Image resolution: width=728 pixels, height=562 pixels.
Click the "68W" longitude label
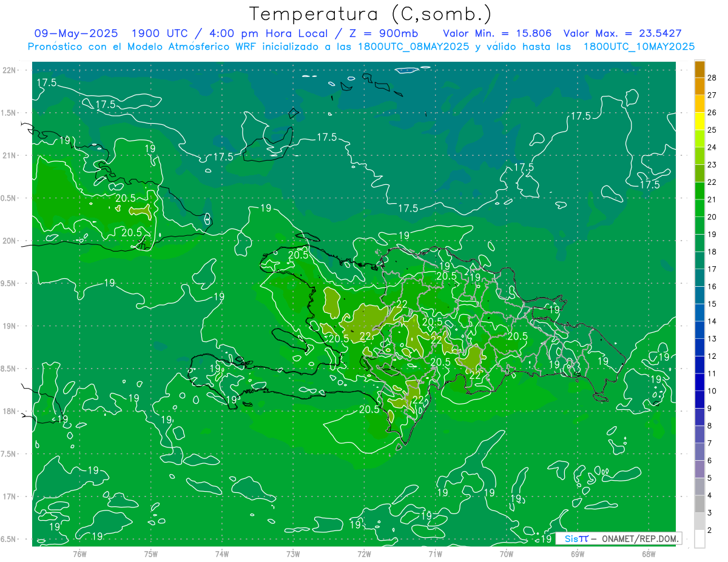tap(648, 554)
